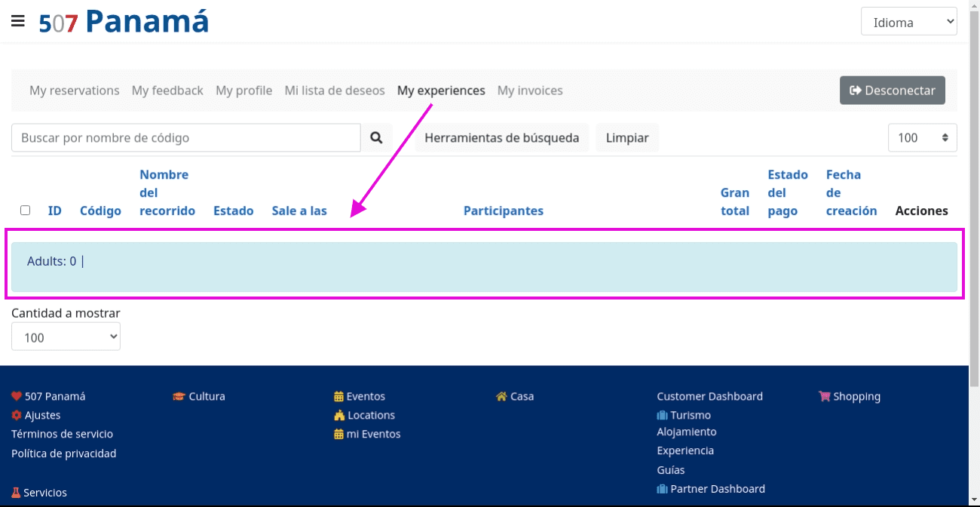Click the heart icon beside 507 Panamá

(17, 396)
